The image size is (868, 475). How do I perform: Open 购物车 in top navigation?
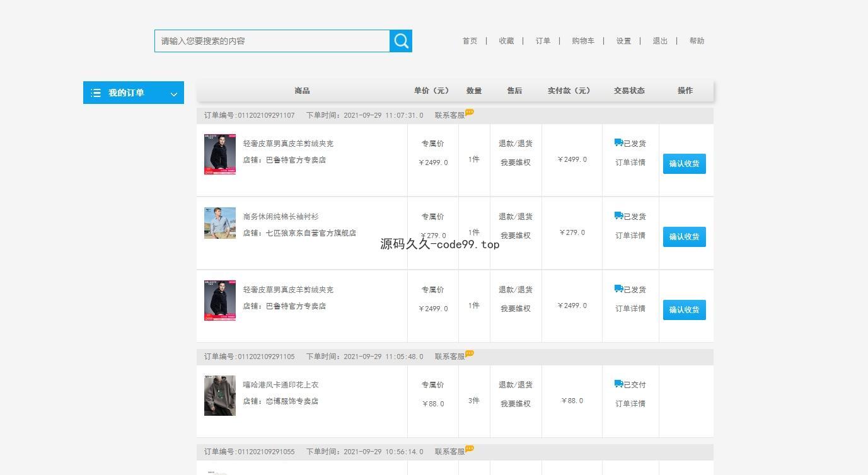tap(582, 41)
